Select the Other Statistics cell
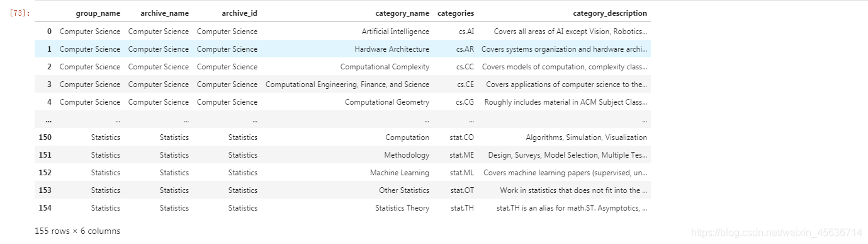 [404, 190]
